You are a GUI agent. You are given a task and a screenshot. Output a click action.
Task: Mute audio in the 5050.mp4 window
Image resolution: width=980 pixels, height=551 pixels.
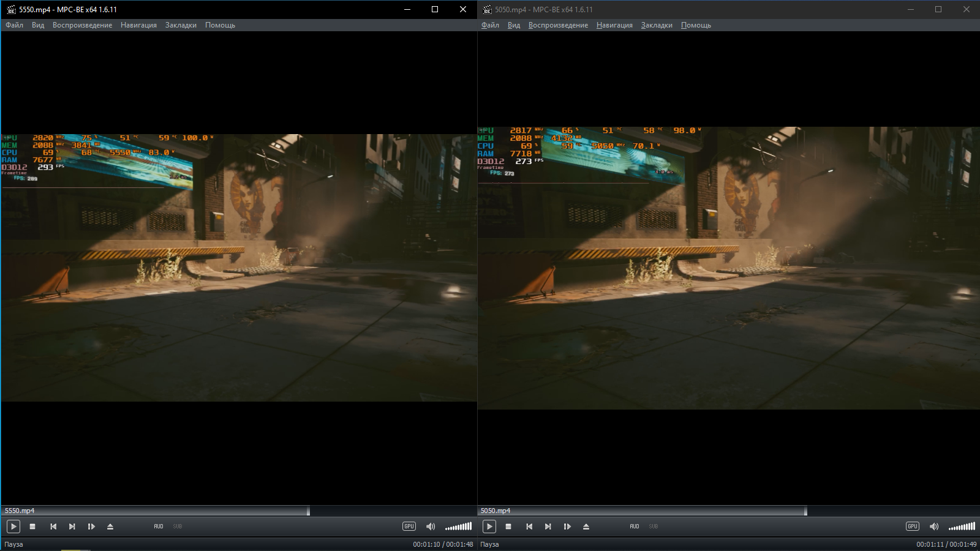click(x=934, y=527)
